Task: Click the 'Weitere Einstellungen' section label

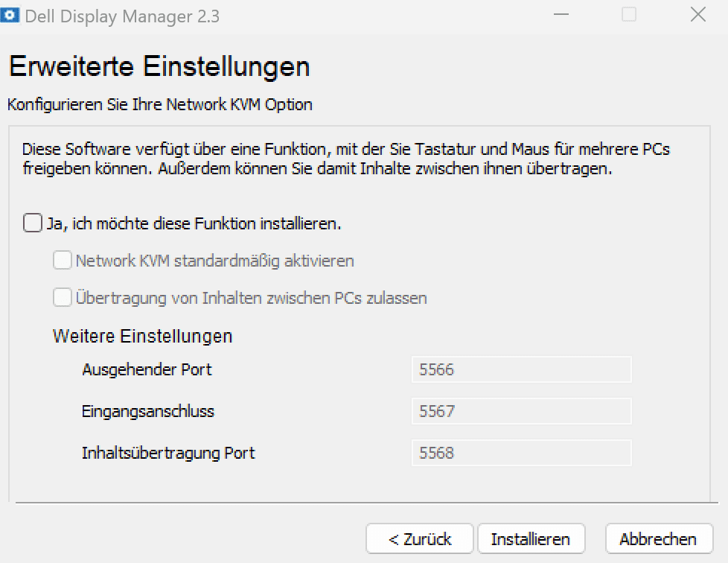Action: [x=142, y=336]
